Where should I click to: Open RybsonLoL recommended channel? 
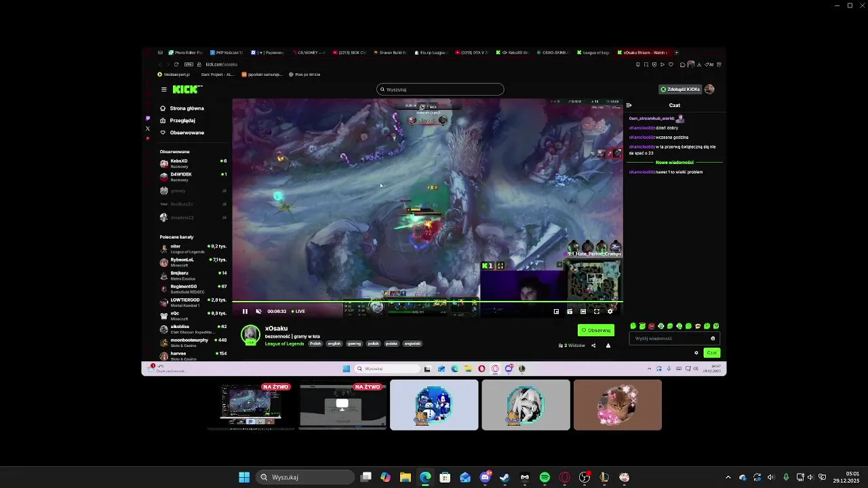(x=193, y=262)
